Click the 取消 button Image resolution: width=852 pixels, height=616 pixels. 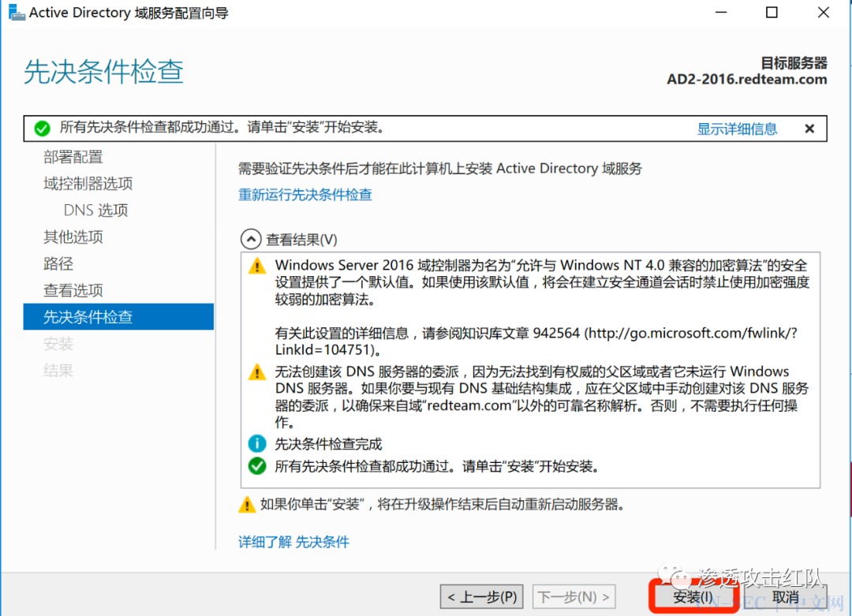(786, 597)
